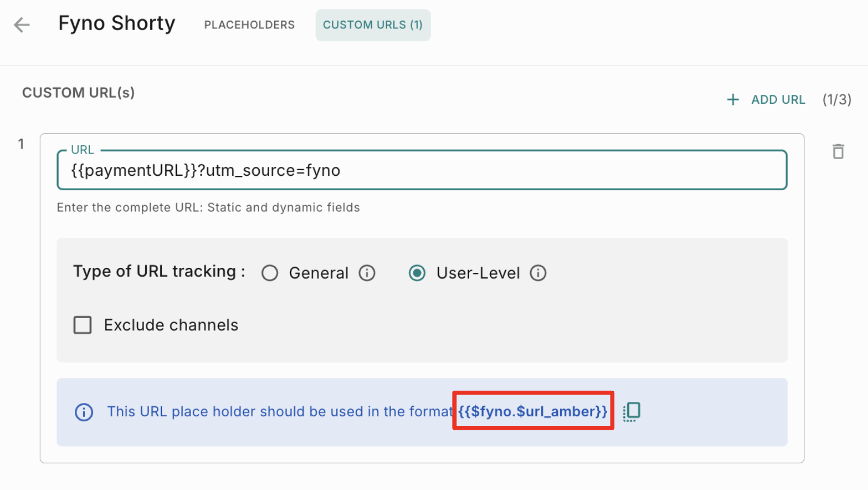868x490 pixels.
Task: Select the User-Level tracking radio button
Action: point(417,273)
